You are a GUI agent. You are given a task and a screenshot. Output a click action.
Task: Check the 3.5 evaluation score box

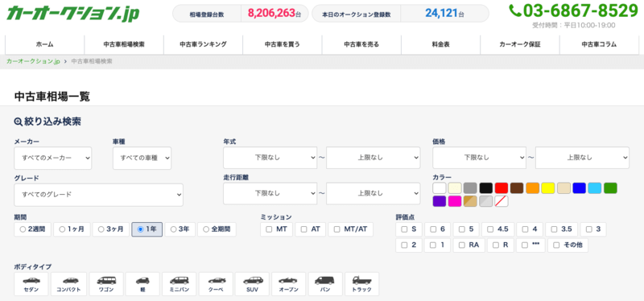[x=554, y=229]
